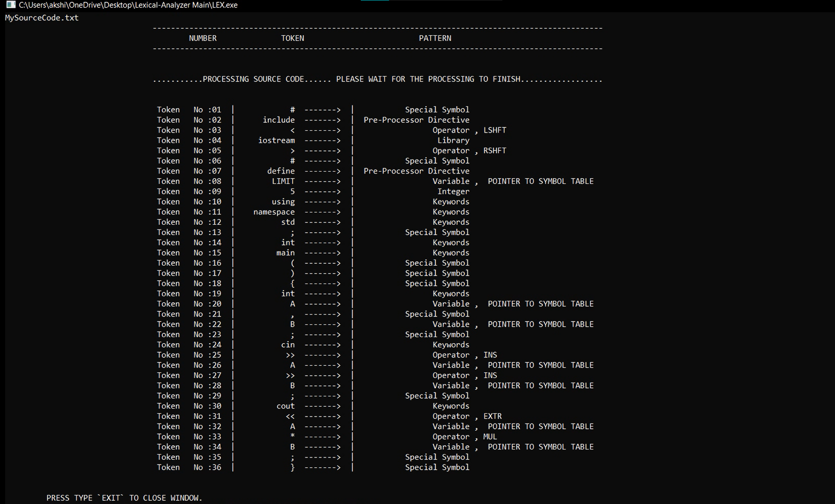Click 'No :15' token number
The width and height of the screenshot is (835, 504).
pyautogui.click(x=207, y=253)
